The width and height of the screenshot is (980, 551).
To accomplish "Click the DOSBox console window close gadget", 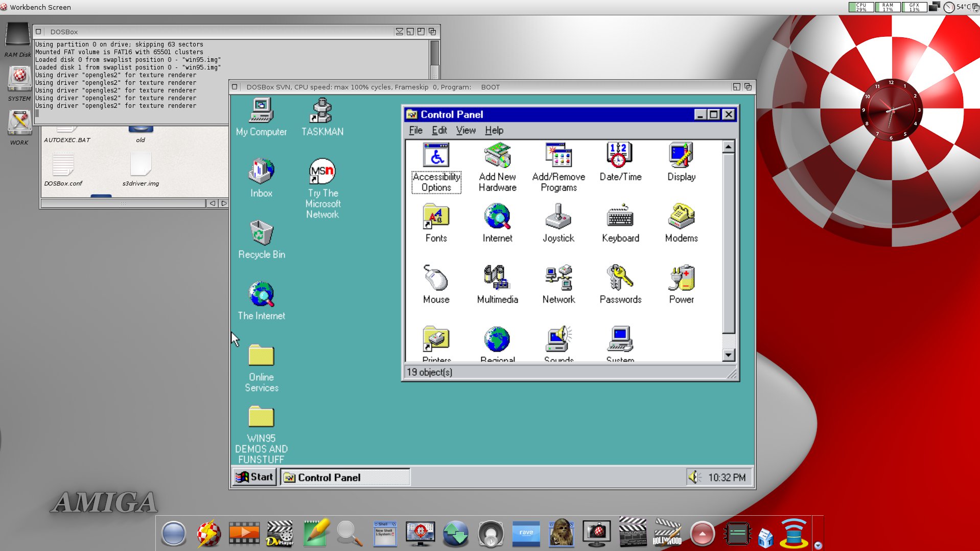I will 38,31.
